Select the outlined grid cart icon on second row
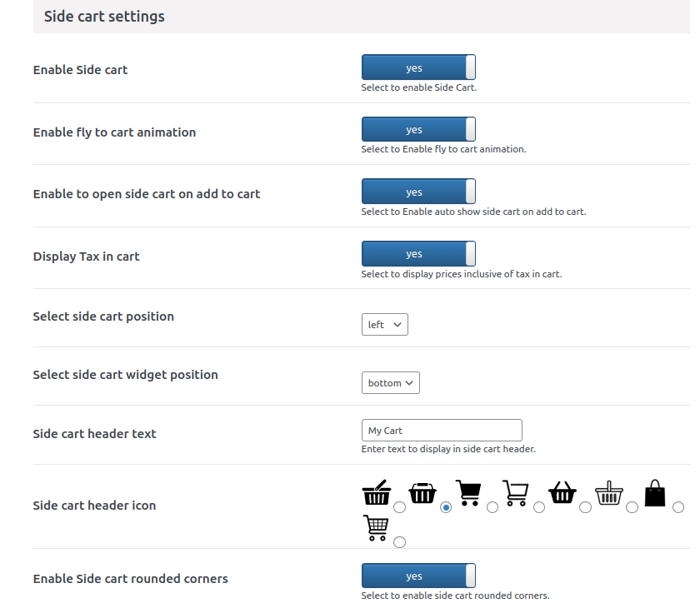The image size is (700, 608). point(399,541)
